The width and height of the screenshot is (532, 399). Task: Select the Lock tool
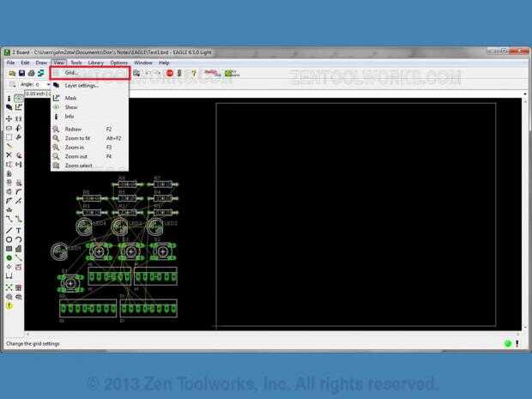click(x=9, y=173)
